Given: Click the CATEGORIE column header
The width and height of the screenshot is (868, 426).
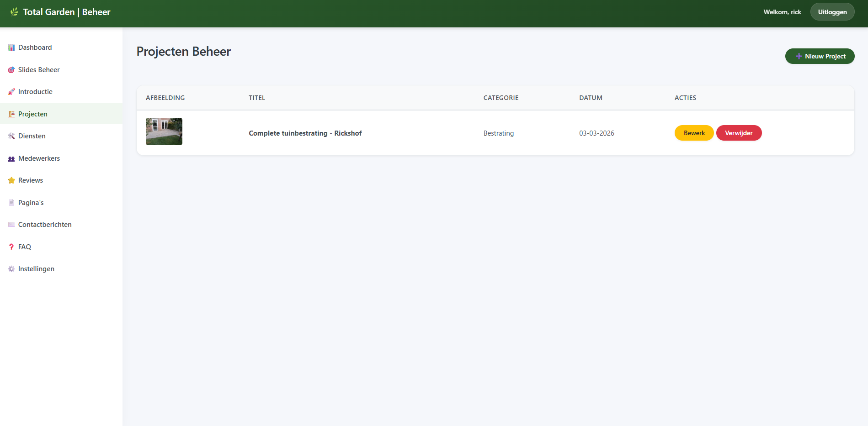Looking at the screenshot, I should [501, 98].
